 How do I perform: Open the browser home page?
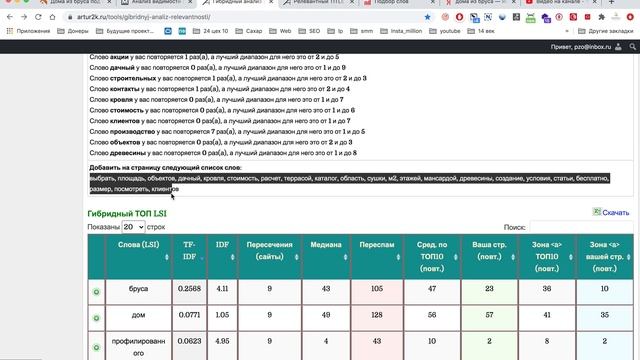[52, 17]
